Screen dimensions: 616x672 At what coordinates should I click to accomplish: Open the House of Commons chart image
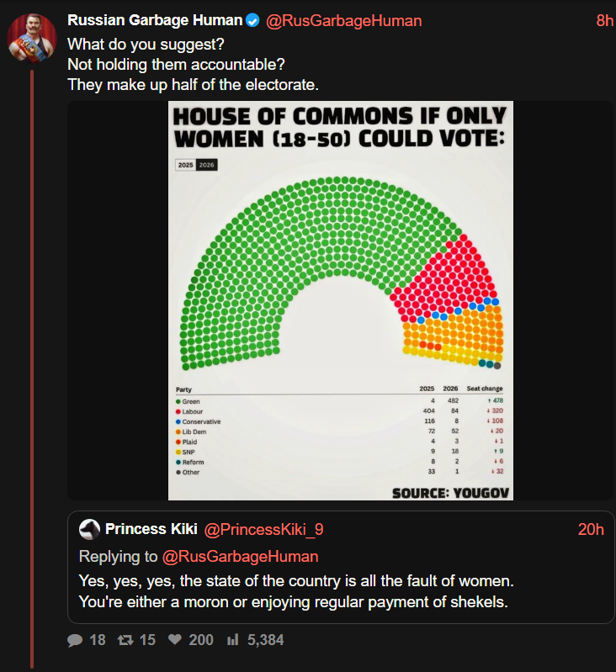click(340, 300)
